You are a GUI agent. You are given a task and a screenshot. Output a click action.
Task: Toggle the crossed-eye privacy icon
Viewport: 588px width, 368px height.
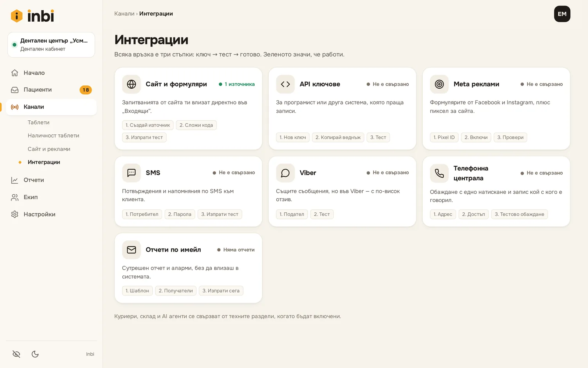(x=16, y=354)
